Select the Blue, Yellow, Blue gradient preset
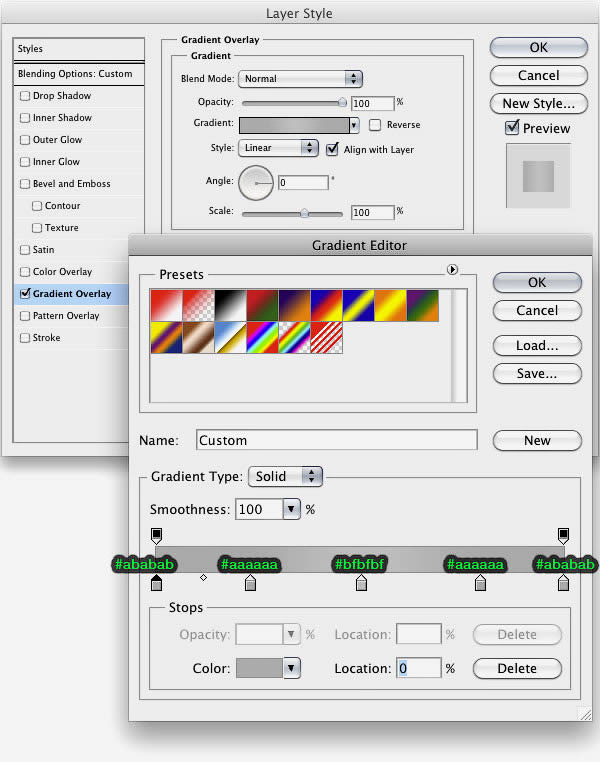The height and width of the screenshot is (762, 600). (359, 306)
